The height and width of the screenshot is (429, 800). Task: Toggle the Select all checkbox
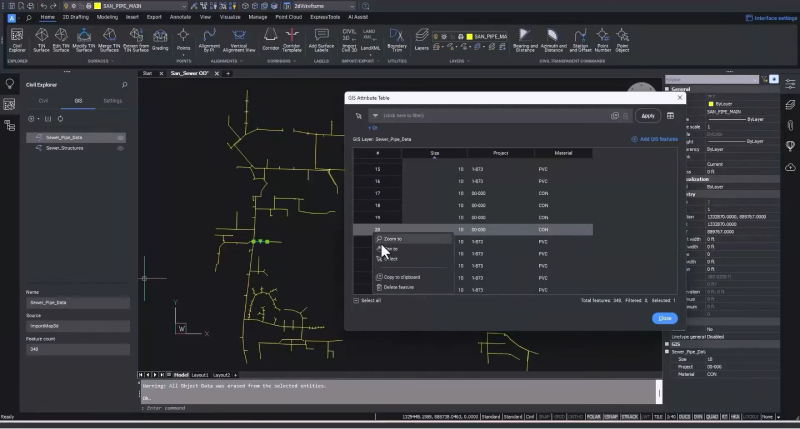(x=356, y=300)
